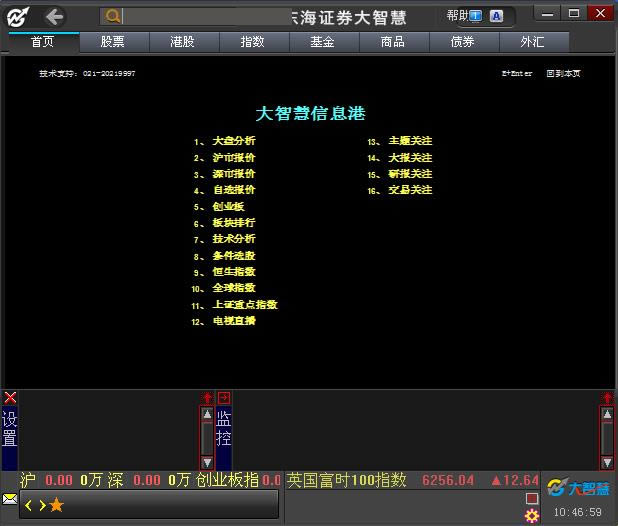Switch to the 基金 tab

322,42
